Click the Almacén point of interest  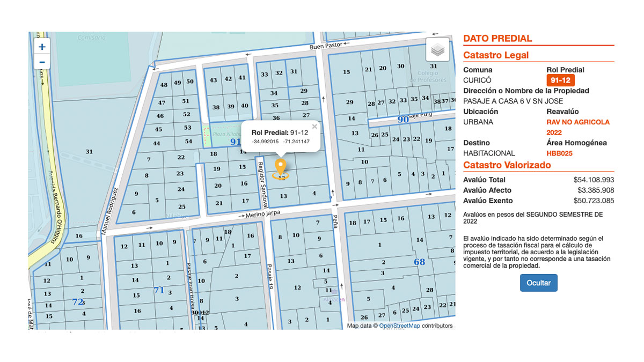click(334, 299)
